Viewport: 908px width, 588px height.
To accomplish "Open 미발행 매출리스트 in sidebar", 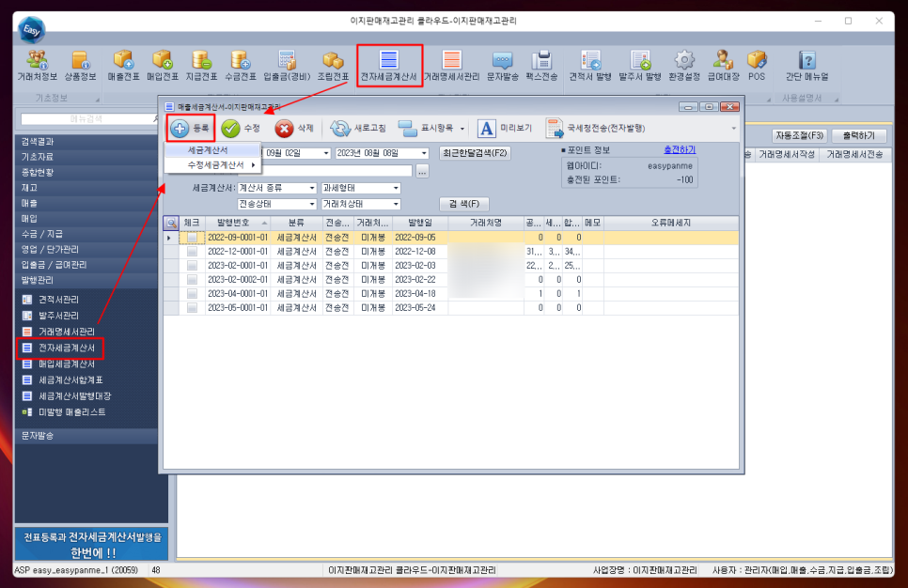I will 71,412.
